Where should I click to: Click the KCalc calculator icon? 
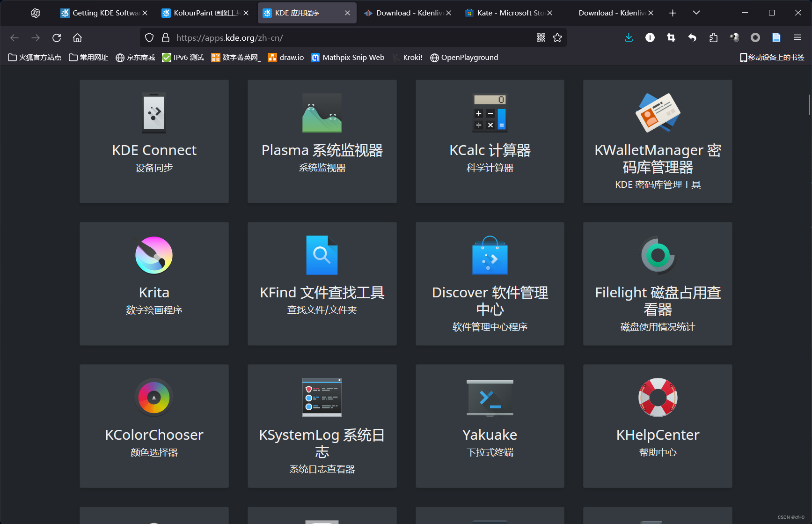[x=490, y=112]
